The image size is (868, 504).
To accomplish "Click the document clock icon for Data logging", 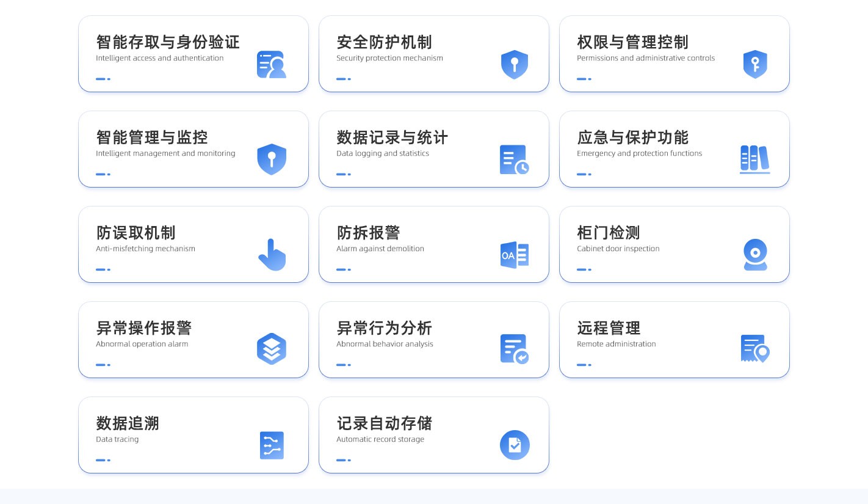I will [514, 159].
